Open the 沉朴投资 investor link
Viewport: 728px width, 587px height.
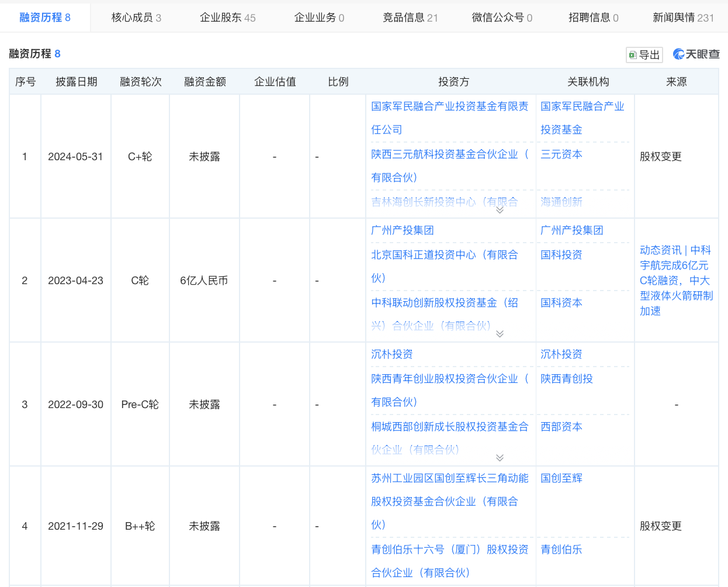392,354
